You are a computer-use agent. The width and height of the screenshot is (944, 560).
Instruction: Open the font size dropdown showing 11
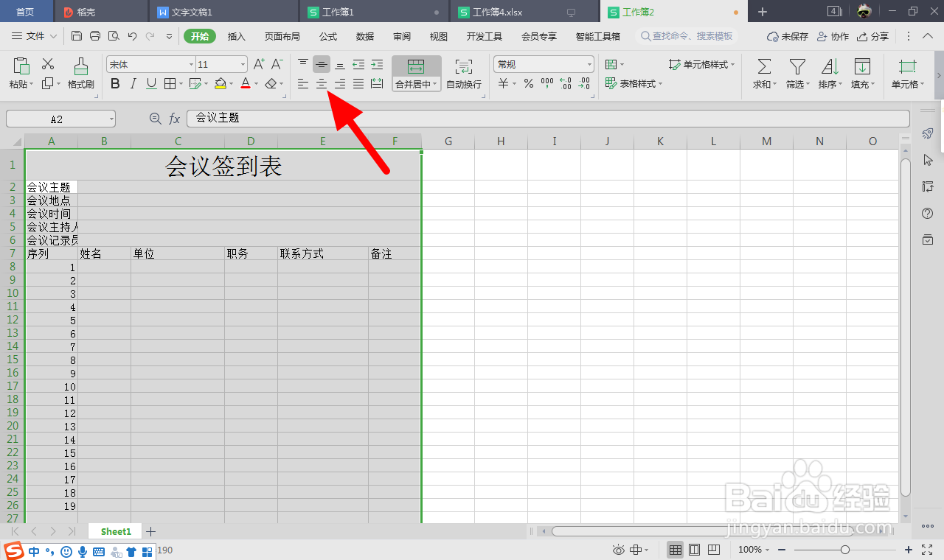pyautogui.click(x=243, y=65)
